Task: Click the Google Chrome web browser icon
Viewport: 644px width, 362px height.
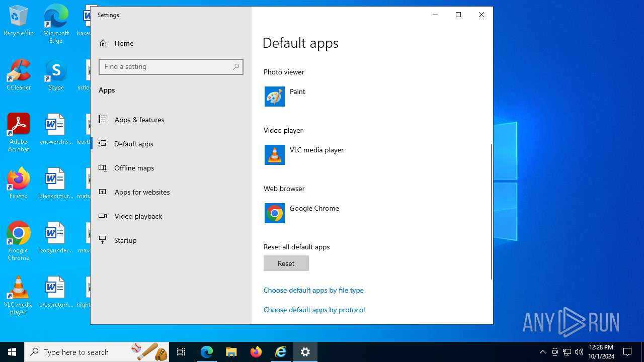Action: coord(275,213)
